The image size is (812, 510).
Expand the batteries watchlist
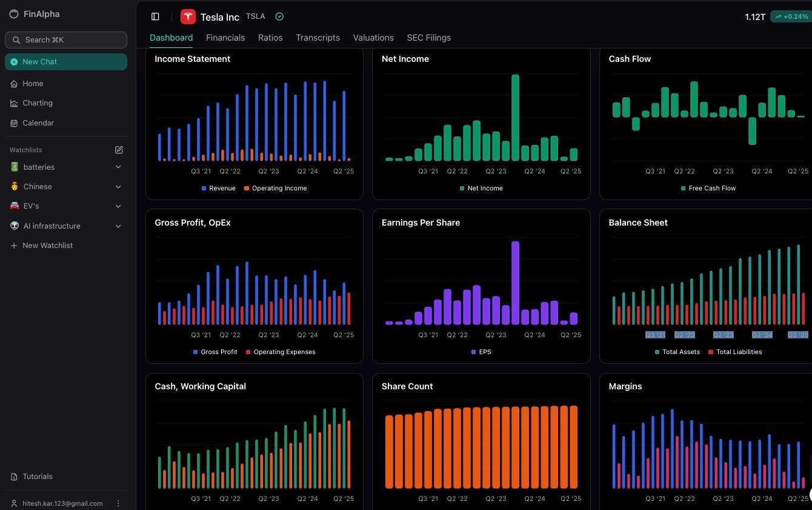pyautogui.click(x=118, y=167)
